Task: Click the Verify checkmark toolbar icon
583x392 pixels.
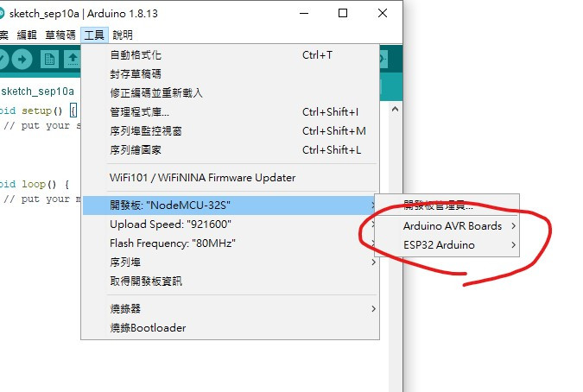Action: (3, 59)
